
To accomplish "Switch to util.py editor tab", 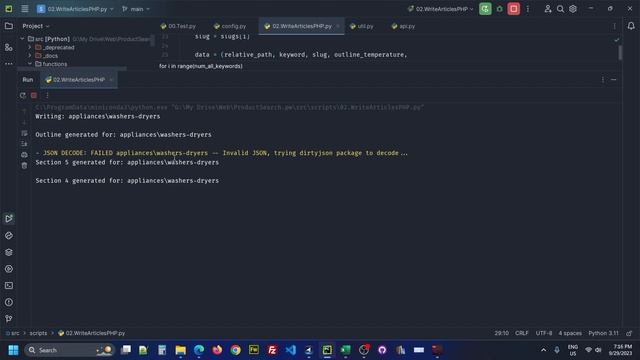I will [362, 26].
